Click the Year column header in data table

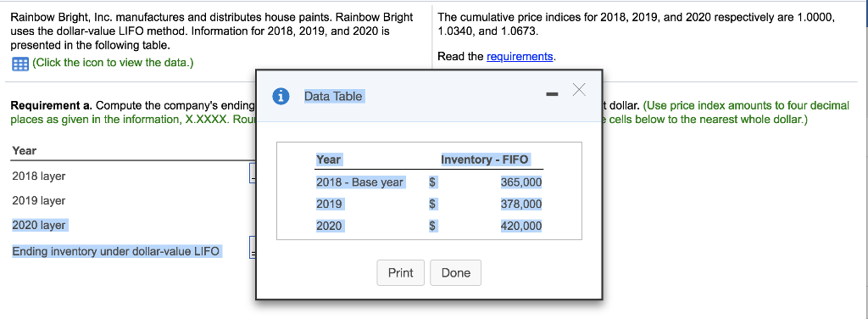(x=328, y=159)
